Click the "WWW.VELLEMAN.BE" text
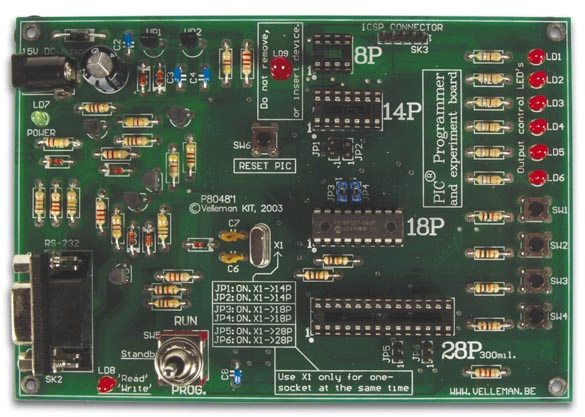This screenshot has height=417, width=585. point(492,391)
